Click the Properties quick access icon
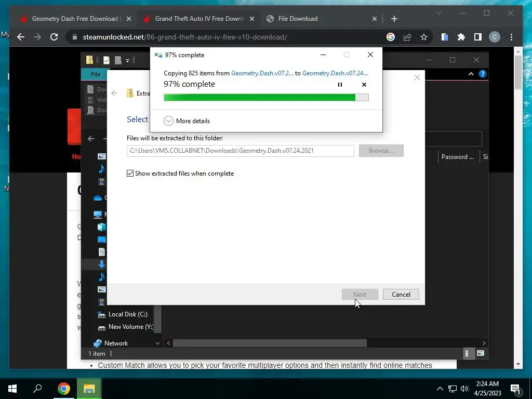The height and width of the screenshot is (399, 532). [x=106, y=60]
